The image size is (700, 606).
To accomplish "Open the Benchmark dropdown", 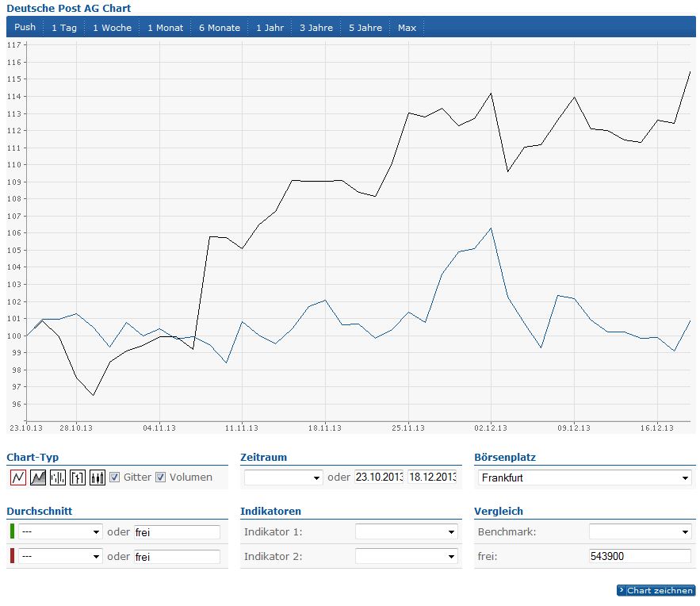I will click(641, 531).
